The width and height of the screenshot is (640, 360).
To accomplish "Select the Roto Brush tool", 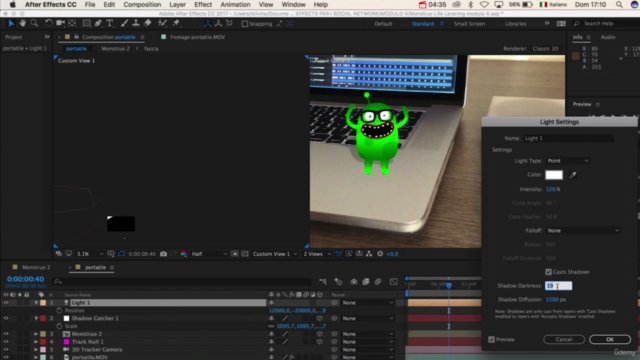I will pos(162,23).
